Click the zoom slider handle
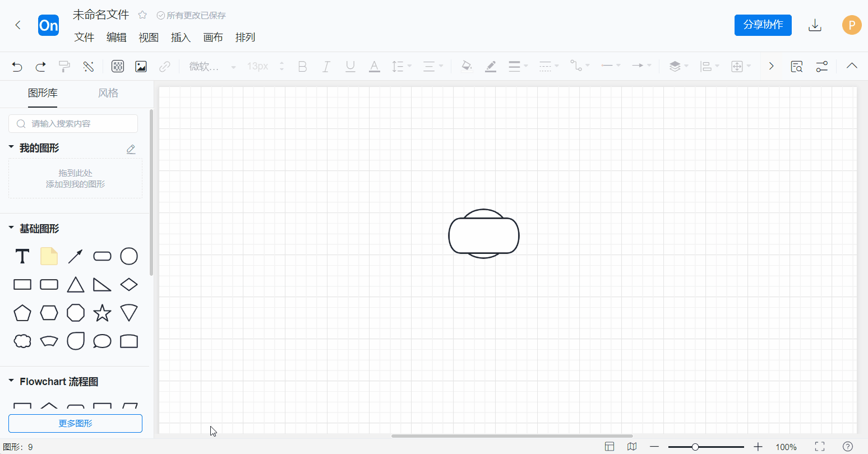Image resolution: width=868 pixels, height=454 pixels. (695, 447)
